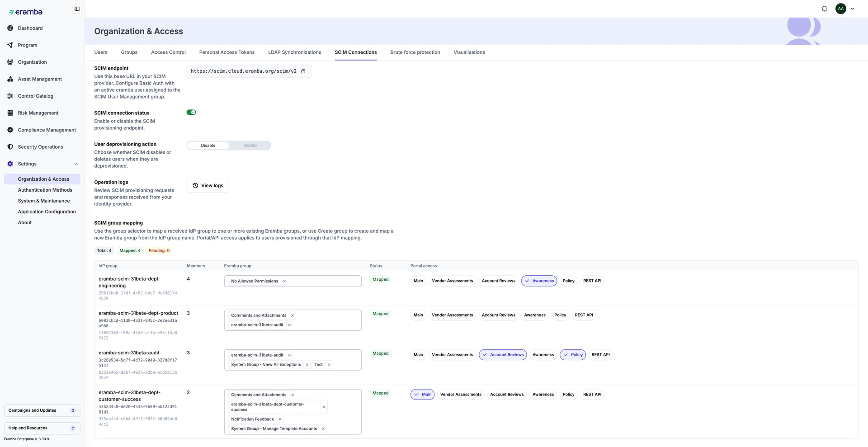Remove System Group - Manage Template Accounts tag
Screen dimensions: 868x447
323,429
